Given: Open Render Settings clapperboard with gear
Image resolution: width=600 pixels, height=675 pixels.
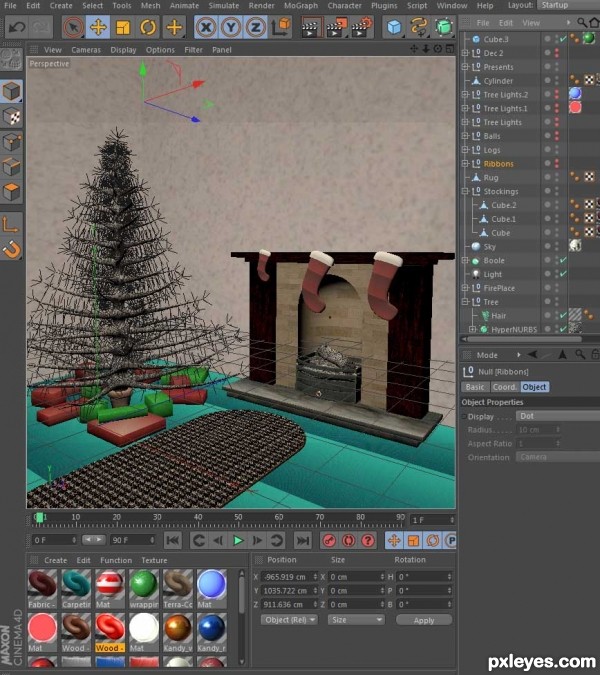Looking at the screenshot, I should tap(362, 28).
